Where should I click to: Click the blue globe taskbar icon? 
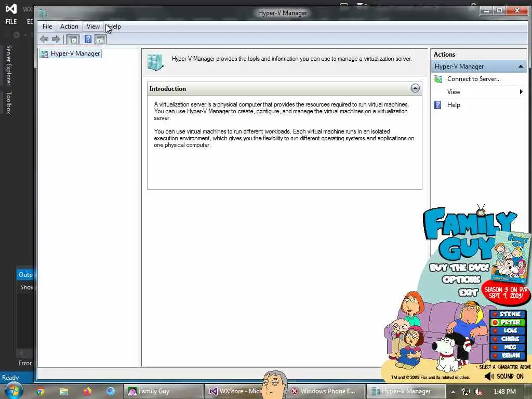click(x=111, y=391)
